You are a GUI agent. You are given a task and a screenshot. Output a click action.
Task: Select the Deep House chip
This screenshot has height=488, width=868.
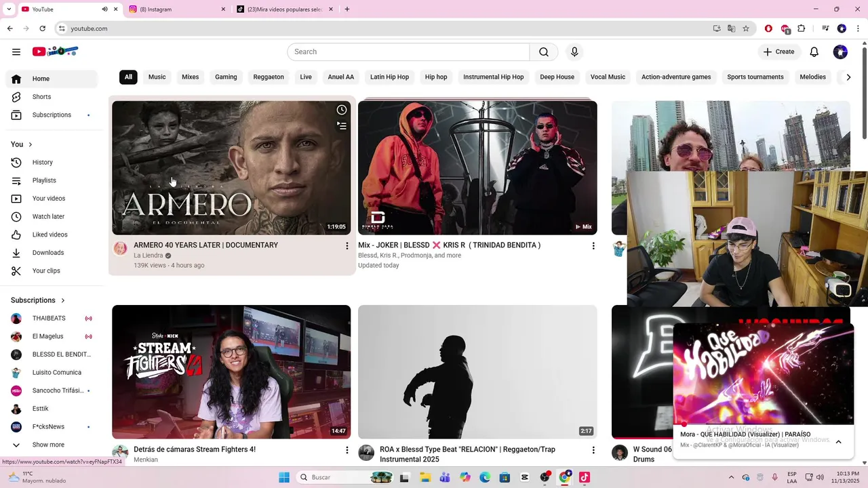557,77
